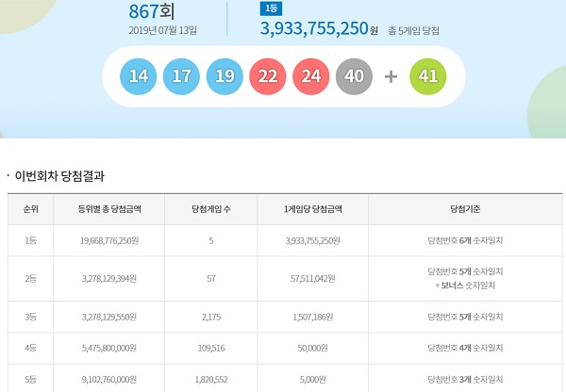Click the total 5,475,800,000원 cell
The height and width of the screenshot is (392, 566).
click(x=109, y=349)
